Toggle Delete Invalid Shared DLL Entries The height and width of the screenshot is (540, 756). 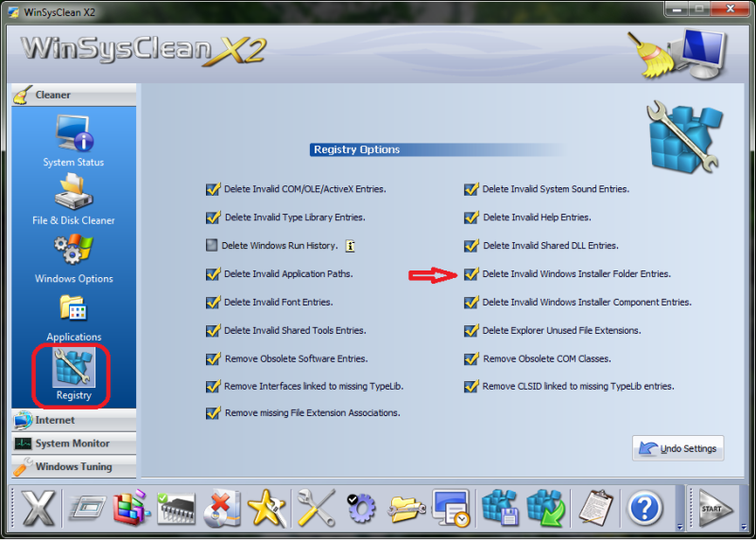[x=471, y=246]
